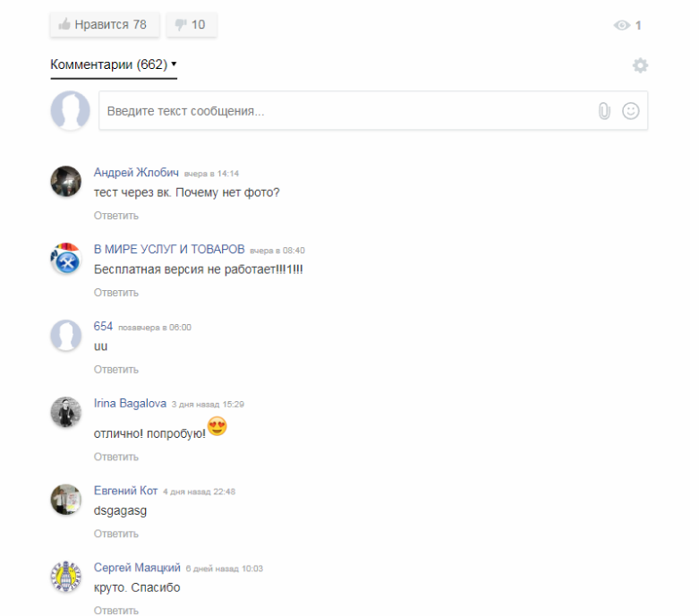The width and height of the screenshot is (699, 616).
Task: Click the thumbs-up Нравится 78 button
Action: 105,24
